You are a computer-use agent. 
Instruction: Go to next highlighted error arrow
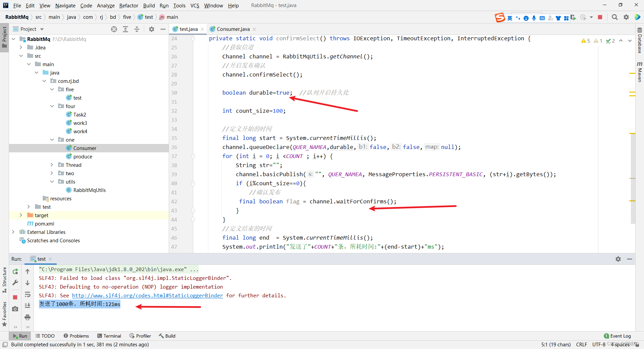coord(630,41)
